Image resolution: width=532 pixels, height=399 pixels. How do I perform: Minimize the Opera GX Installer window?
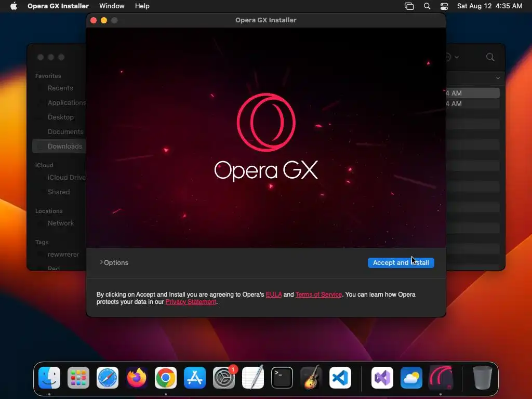click(x=104, y=20)
